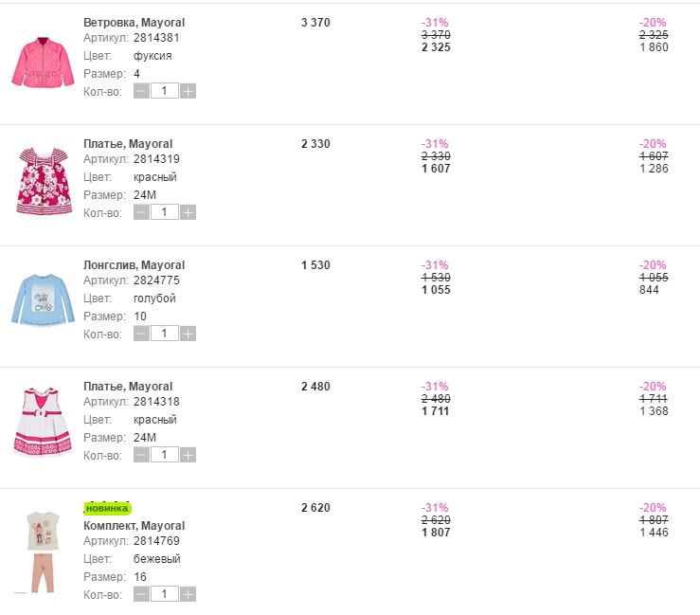Decrease quantity of the blue Лонгслив

pyautogui.click(x=141, y=334)
